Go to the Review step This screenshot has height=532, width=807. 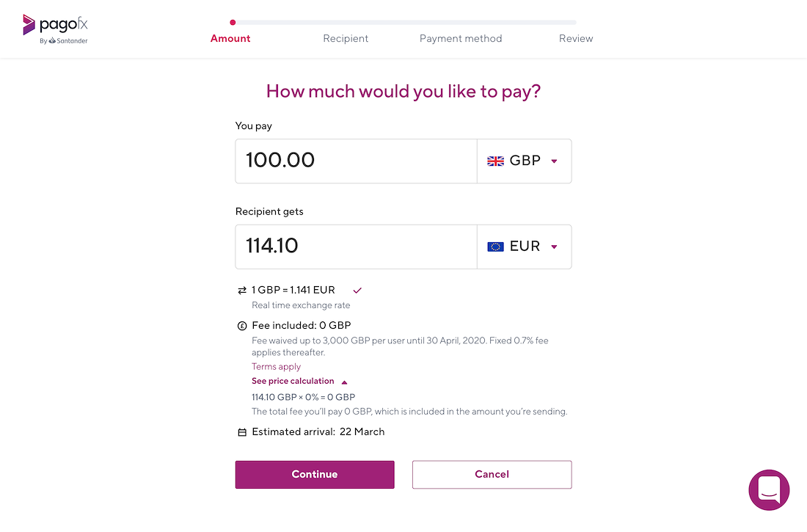576,39
